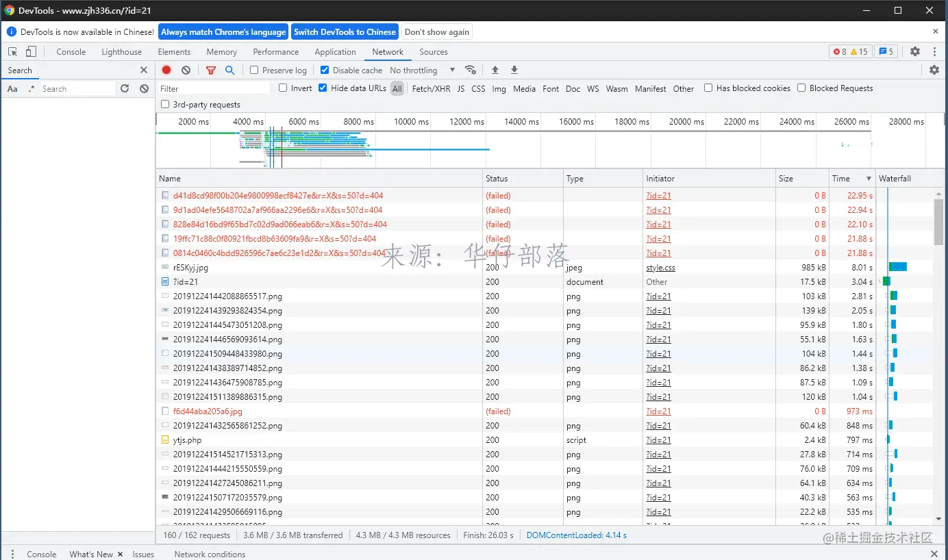Stop recording network log
Screen dimensions: 948x560
(166, 70)
